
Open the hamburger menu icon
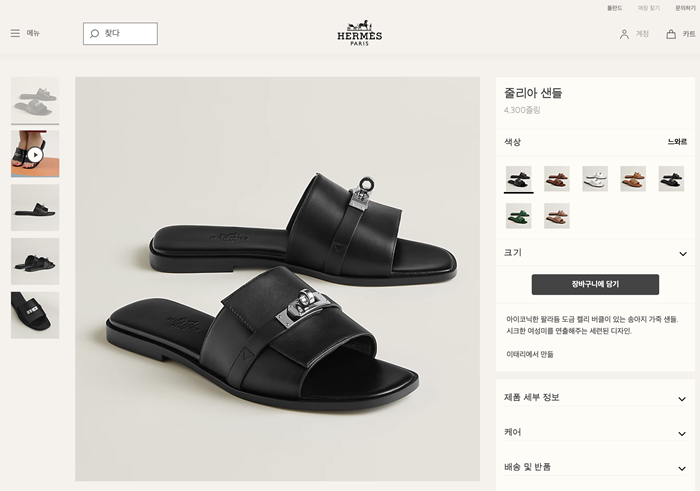pos(15,33)
